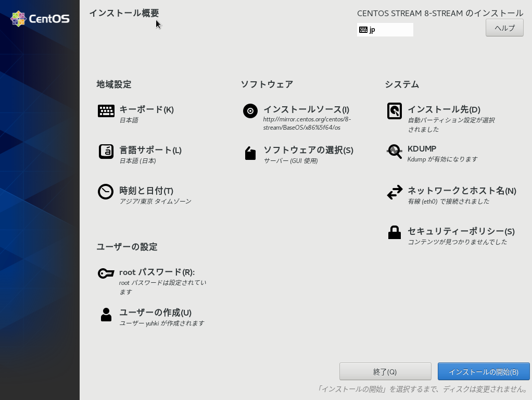Viewport: 532px width, 400px height.
Task: Click the システム section heading
Action: pos(402,84)
